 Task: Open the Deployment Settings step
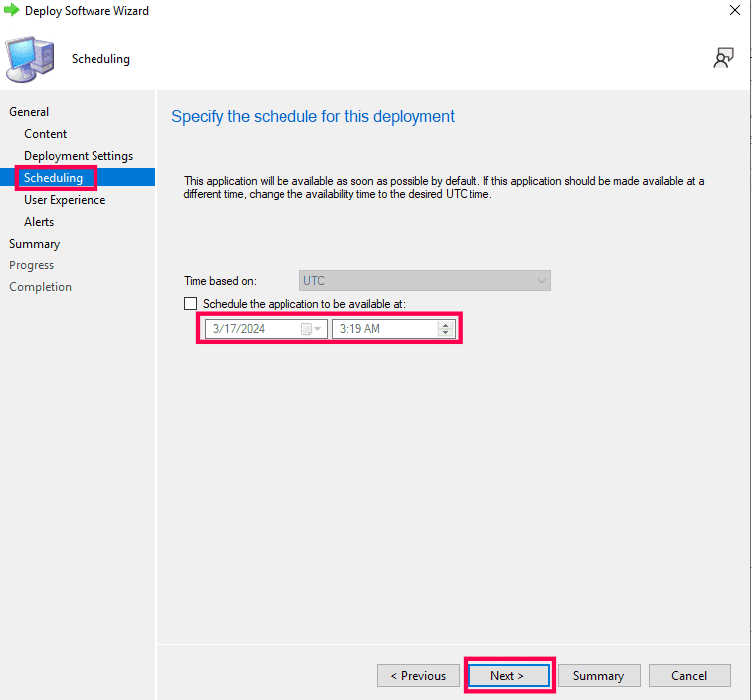[79, 156]
